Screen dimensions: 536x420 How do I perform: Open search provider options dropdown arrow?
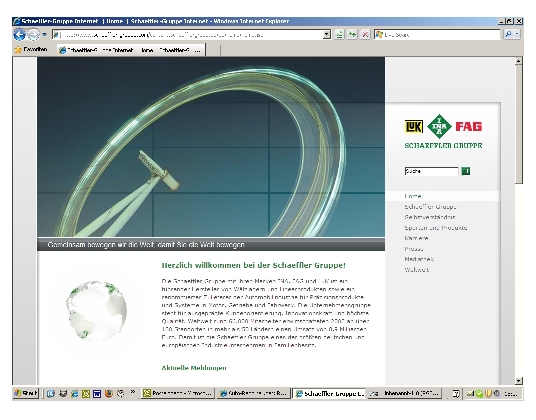point(517,34)
